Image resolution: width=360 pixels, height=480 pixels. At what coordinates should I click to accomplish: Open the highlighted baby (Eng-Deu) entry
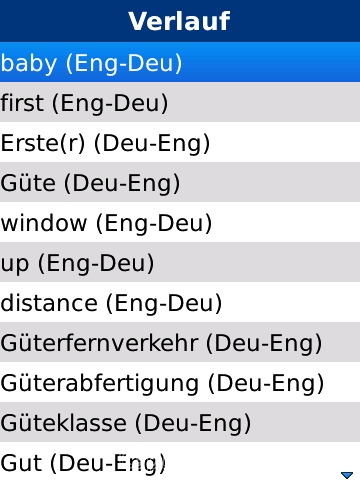(x=180, y=62)
